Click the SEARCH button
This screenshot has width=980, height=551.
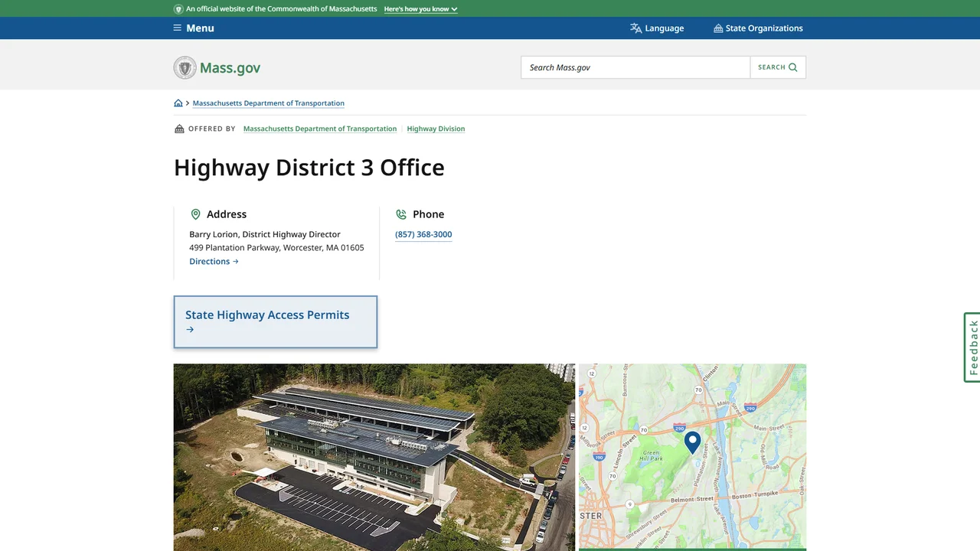(x=778, y=67)
